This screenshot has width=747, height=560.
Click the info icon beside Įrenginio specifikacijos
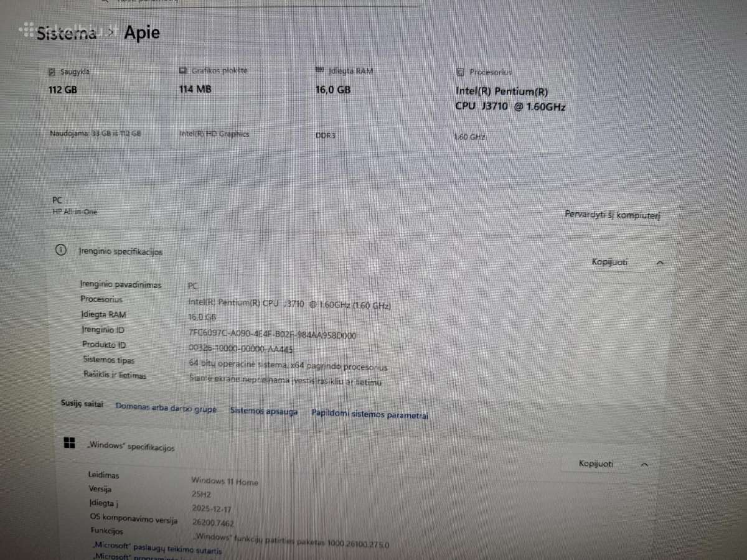(61, 251)
